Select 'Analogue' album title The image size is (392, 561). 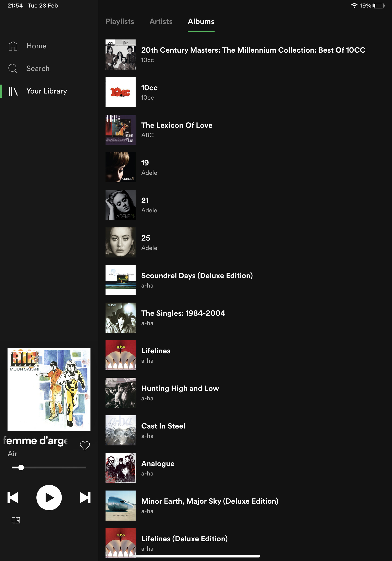(x=158, y=464)
